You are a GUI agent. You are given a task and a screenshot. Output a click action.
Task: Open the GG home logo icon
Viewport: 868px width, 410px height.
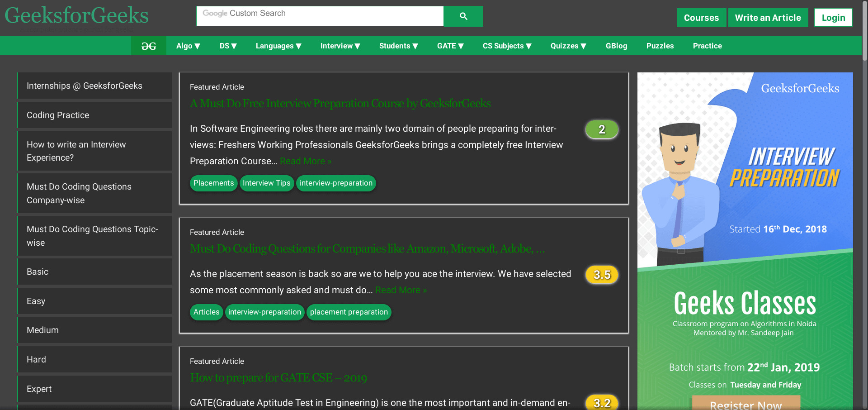[149, 46]
